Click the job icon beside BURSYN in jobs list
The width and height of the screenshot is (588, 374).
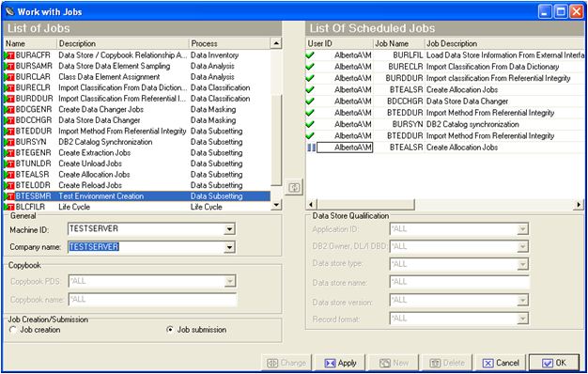[x=9, y=143]
